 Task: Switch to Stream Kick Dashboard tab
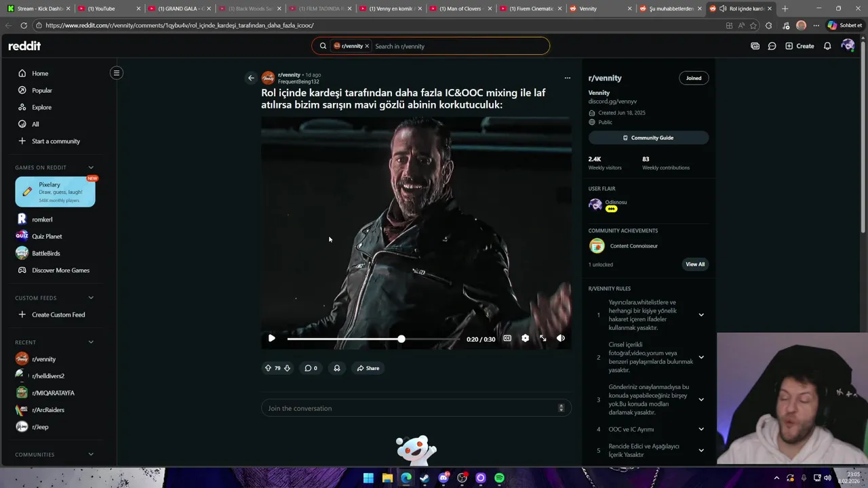point(37,8)
